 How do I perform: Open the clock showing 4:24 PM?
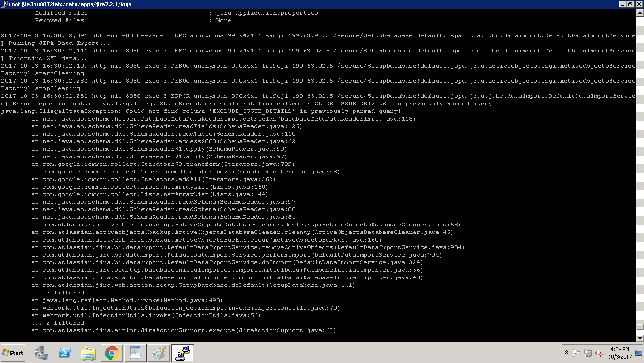tap(619, 353)
